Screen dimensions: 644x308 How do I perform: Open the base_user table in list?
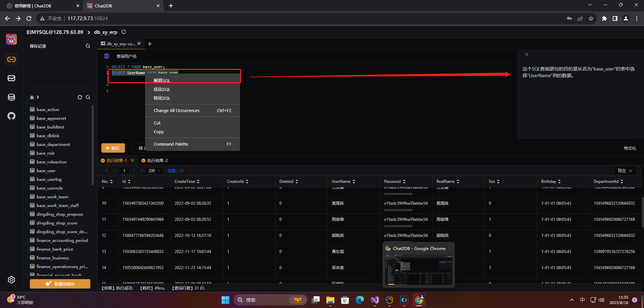[x=46, y=170]
